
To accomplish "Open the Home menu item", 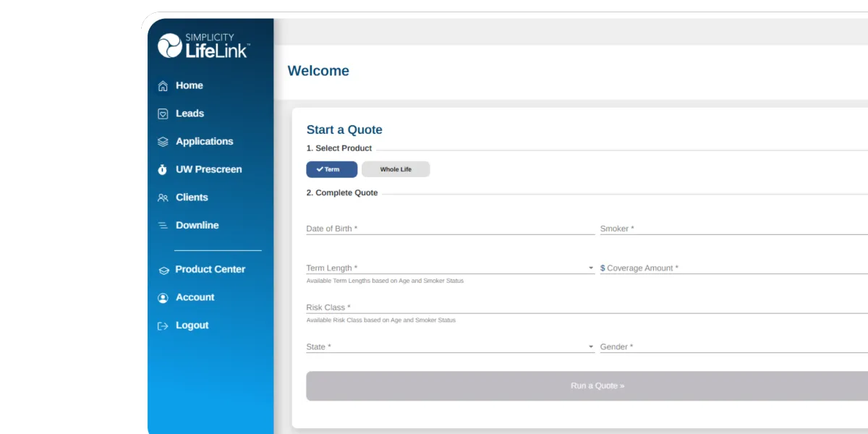I will (x=190, y=85).
